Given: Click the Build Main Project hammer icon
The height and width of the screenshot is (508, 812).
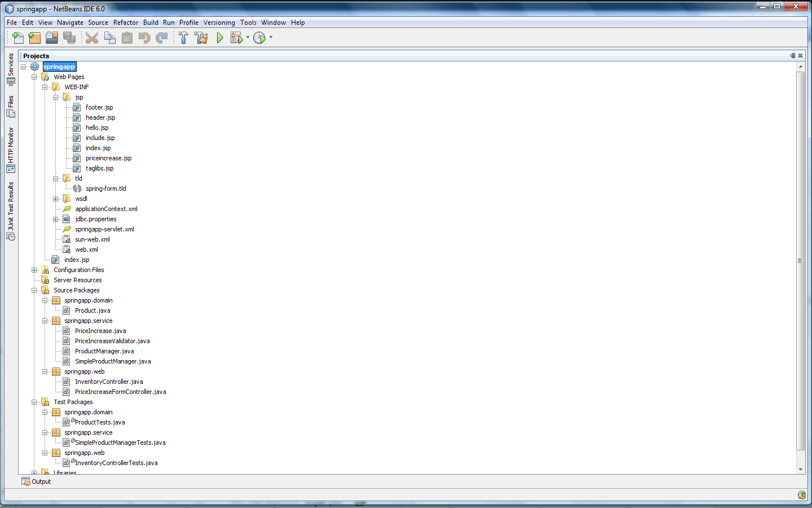Looking at the screenshot, I should [x=183, y=38].
